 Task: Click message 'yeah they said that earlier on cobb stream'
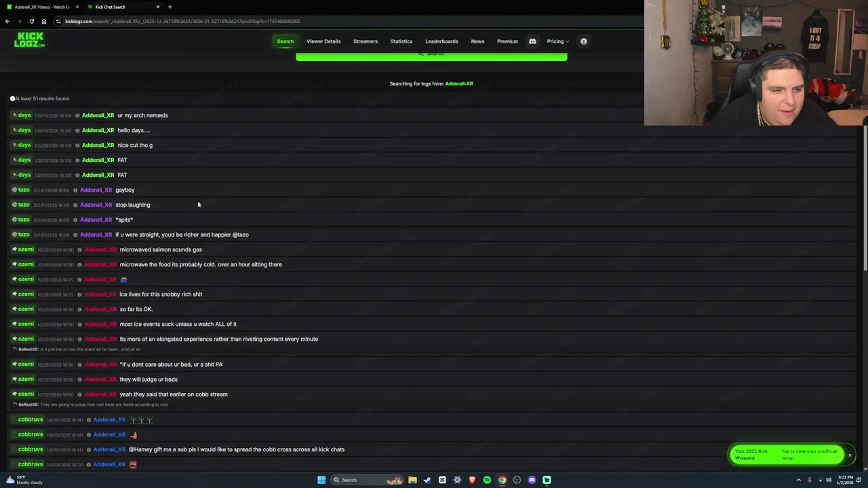(x=174, y=394)
